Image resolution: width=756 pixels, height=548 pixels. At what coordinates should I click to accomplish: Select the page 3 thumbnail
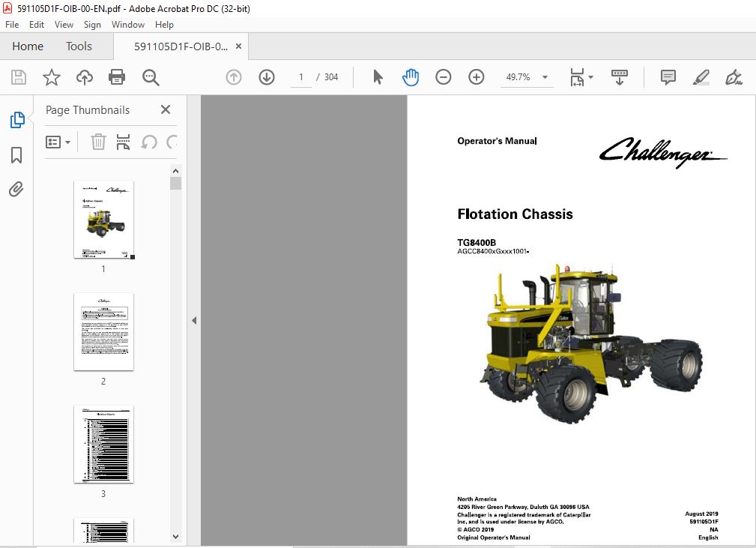(x=103, y=445)
